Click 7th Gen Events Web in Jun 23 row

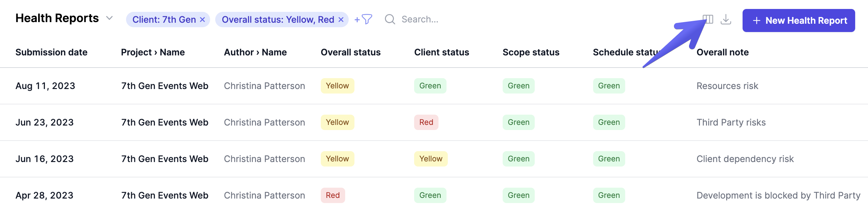pyautogui.click(x=165, y=122)
